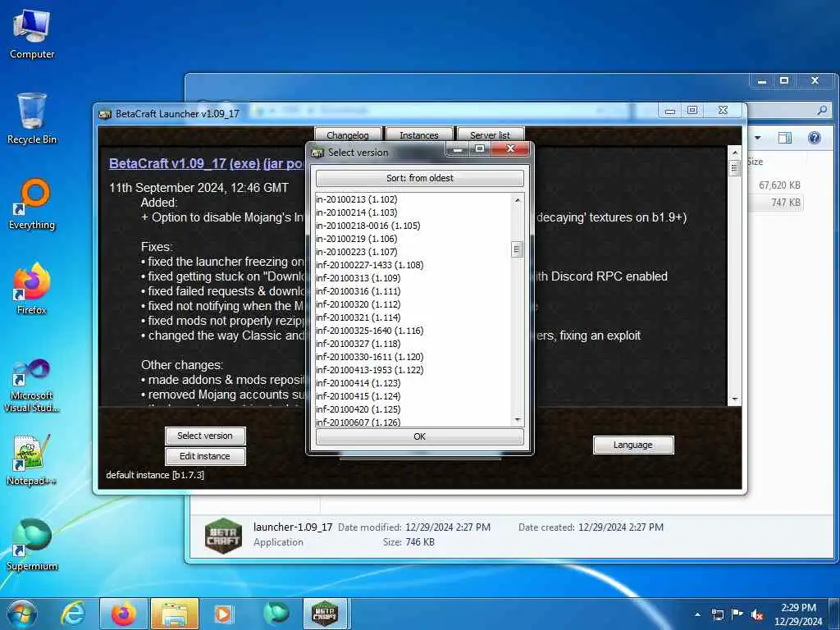Launch the Notepad++ desktop shortcut
840x630 pixels.
click(x=32, y=459)
